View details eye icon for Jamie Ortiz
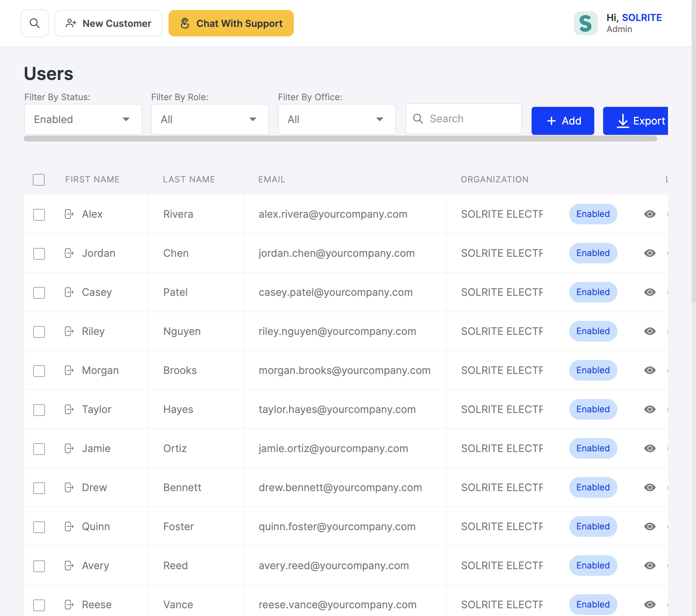696x616 pixels. point(650,448)
